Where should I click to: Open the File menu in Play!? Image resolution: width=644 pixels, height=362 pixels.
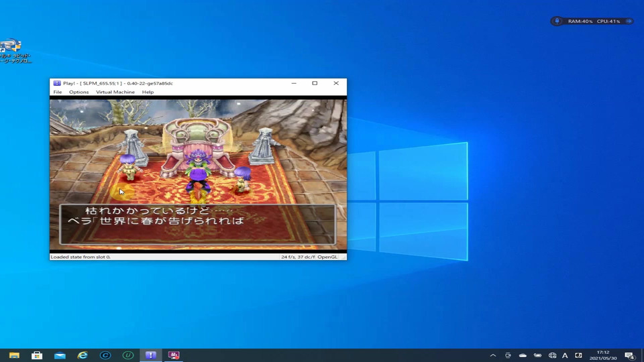(58, 92)
